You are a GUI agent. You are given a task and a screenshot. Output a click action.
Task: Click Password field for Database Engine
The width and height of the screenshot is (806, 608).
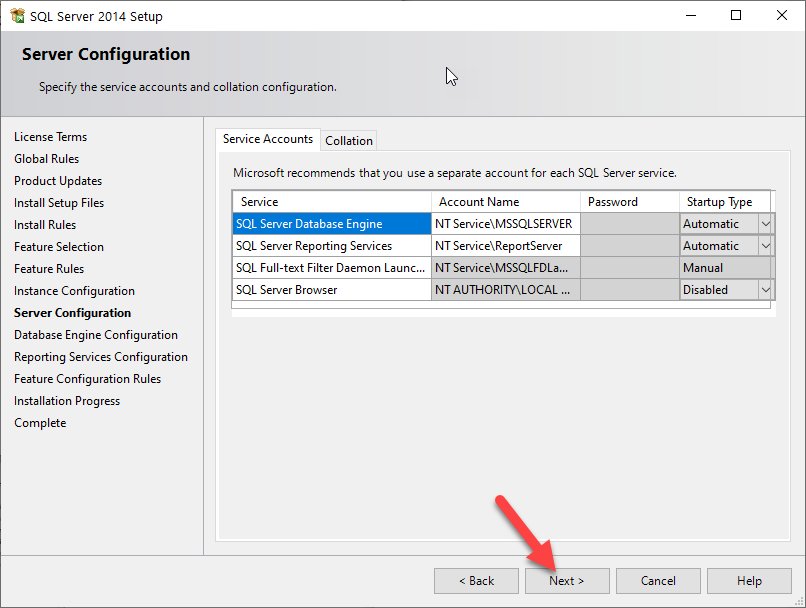(x=630, y=224)
